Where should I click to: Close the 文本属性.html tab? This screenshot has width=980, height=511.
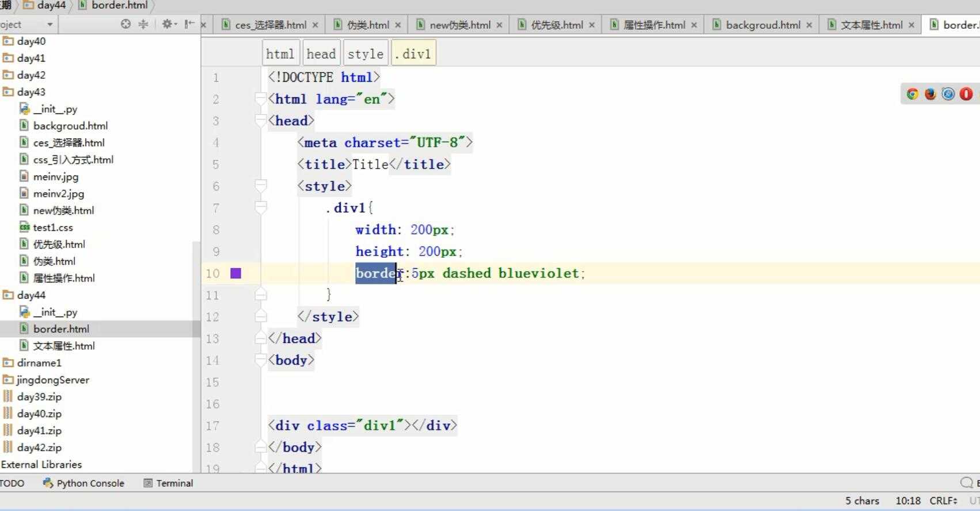click(911, 25)
